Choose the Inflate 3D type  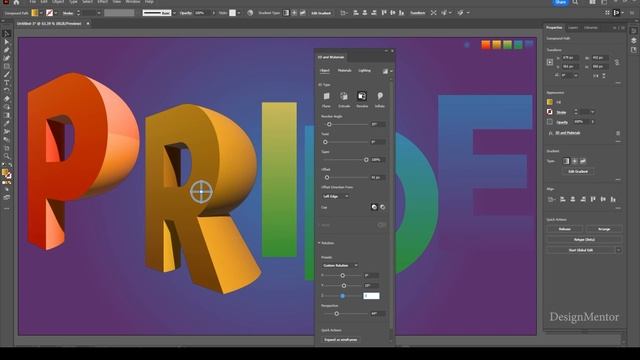coord(380,96)
